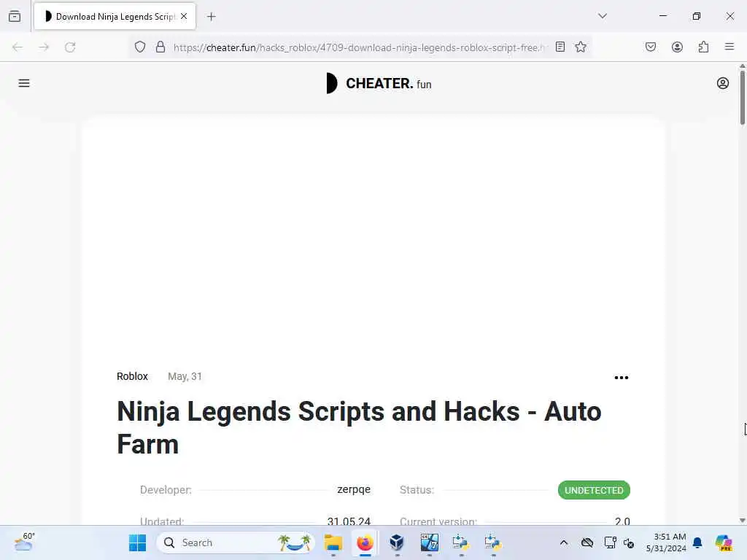747x560 pixels.
Task: Open VirtualBox from the taskbar
Action: 397,542
